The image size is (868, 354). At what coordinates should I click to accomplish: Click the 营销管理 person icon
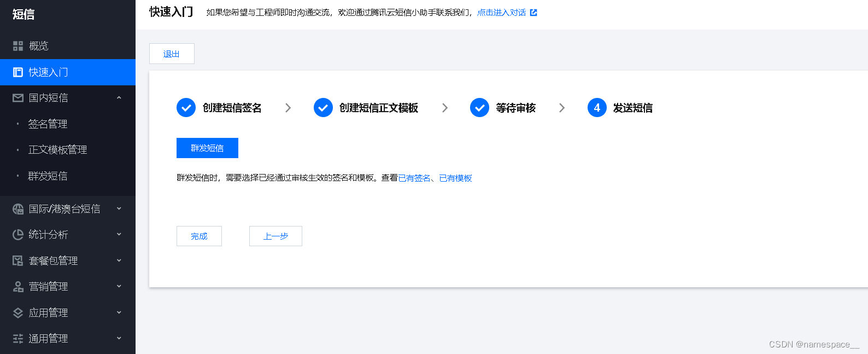click(x=18, y=287)
